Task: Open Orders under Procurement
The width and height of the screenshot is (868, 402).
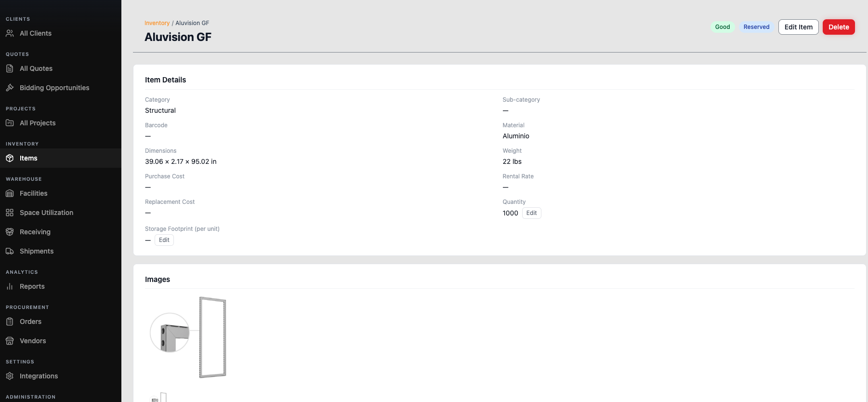Action: [61, 322]
